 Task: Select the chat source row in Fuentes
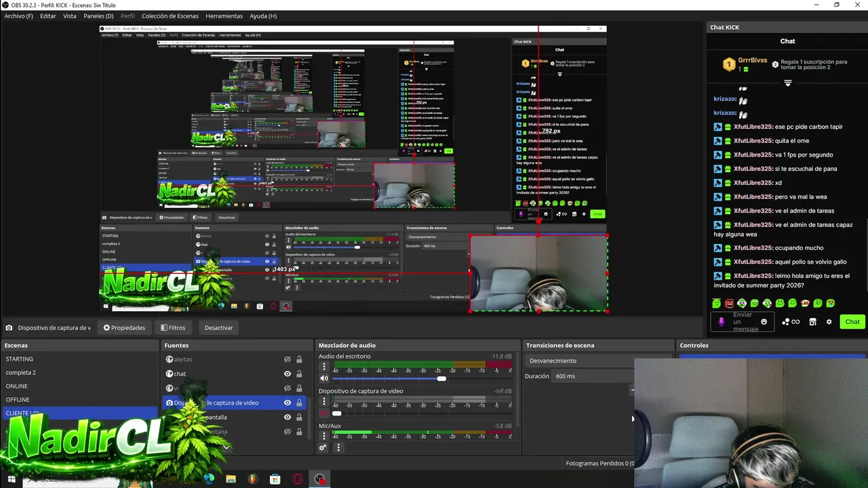234,373
